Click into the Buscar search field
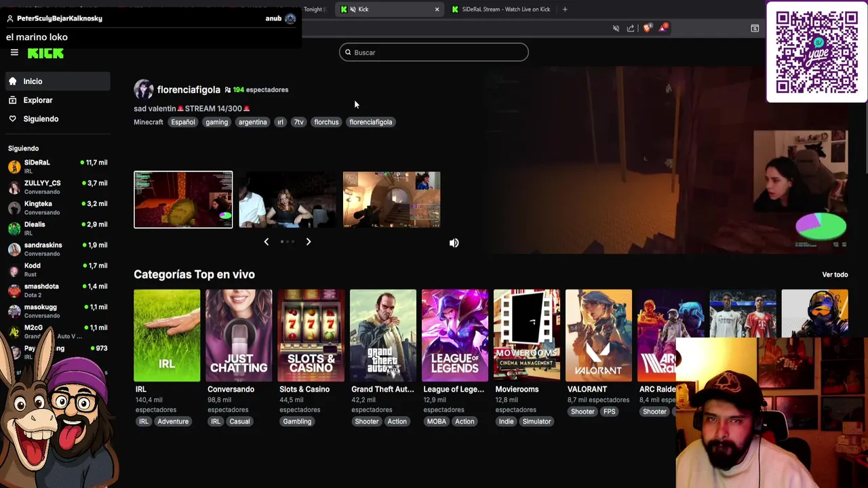Viewport: 868px width, 488px height. coord(434,52)
